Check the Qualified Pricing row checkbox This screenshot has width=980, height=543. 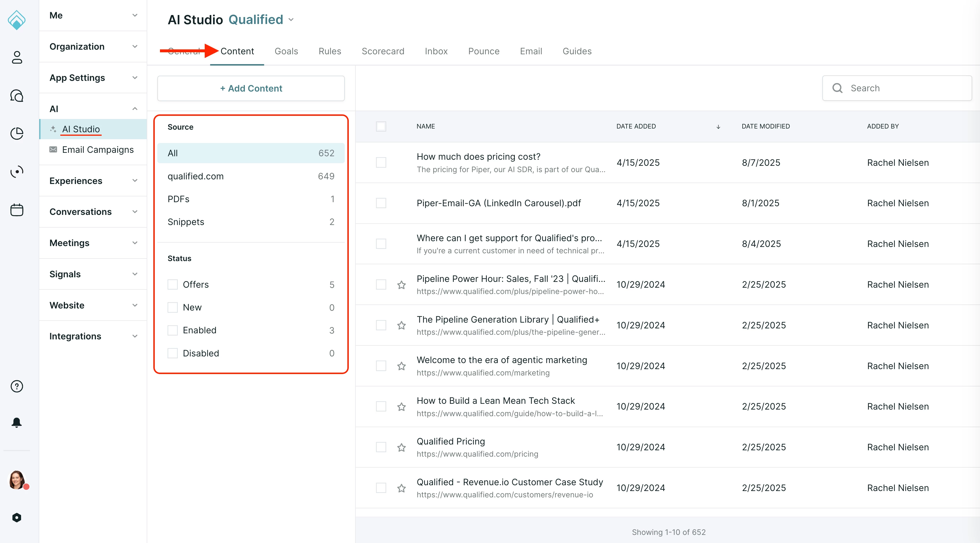[x=381, y=447]
